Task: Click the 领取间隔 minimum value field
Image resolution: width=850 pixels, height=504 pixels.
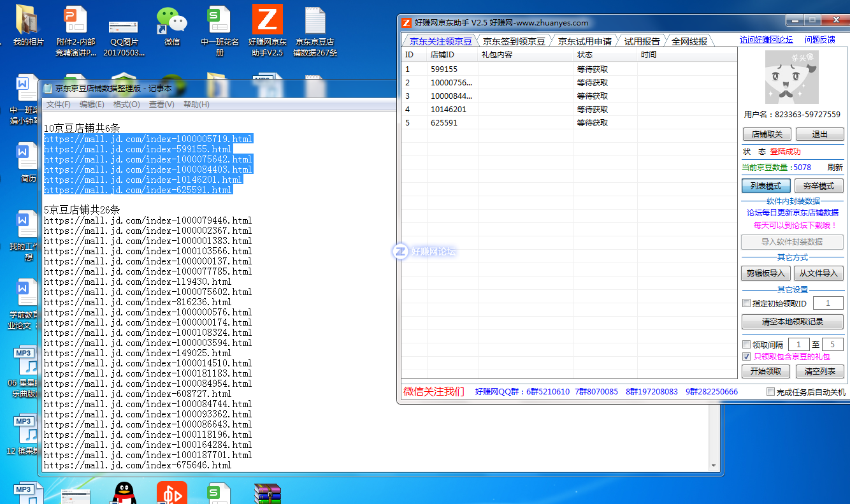Action: (x=798, y=345)
